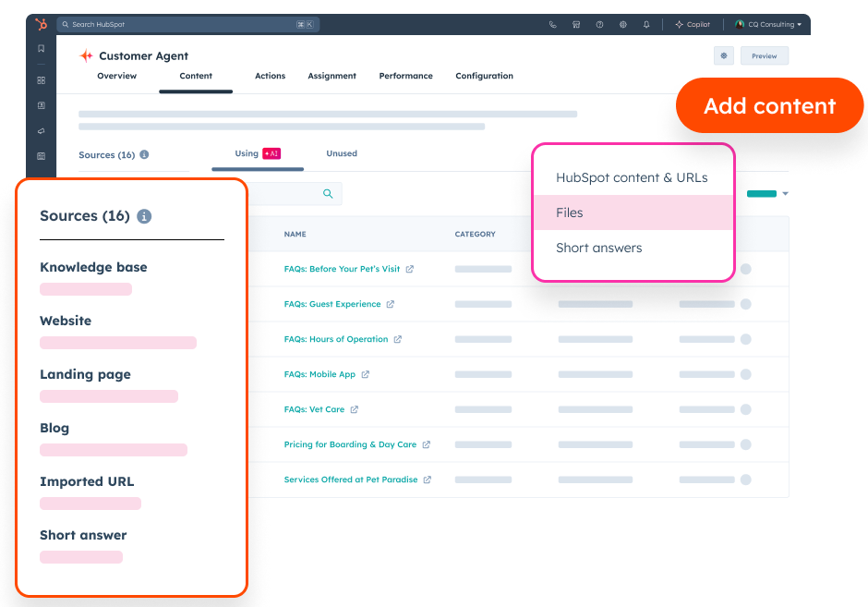Choose Files from the add content menu

coord(633,212)
